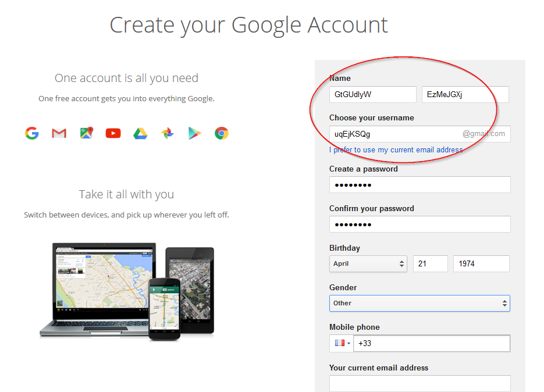The height and width of the screenshot is (392, 544).
Task: Click first name field containing GtGUdlyW
Action: [x=372, y=94]
